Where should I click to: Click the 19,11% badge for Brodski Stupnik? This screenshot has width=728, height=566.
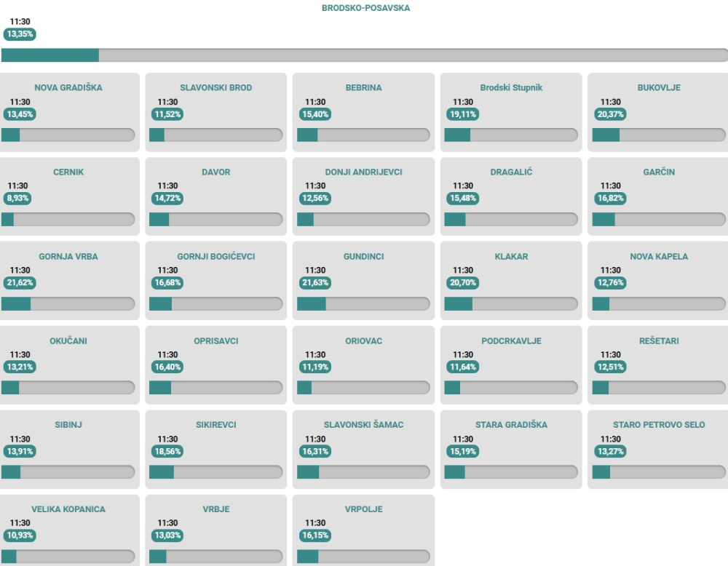point(463,114)
